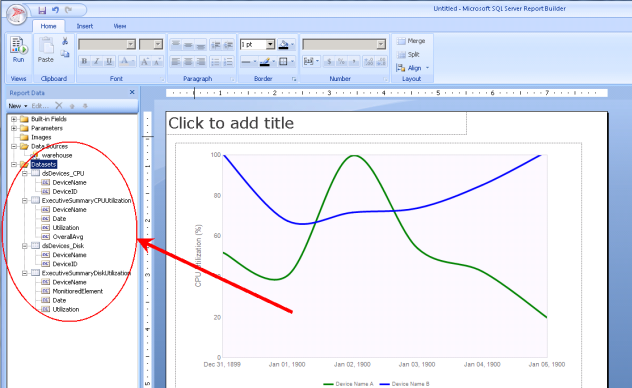Click the Report Builder application orb
Viewport: 632px width, 388px height.
point(17,15)
